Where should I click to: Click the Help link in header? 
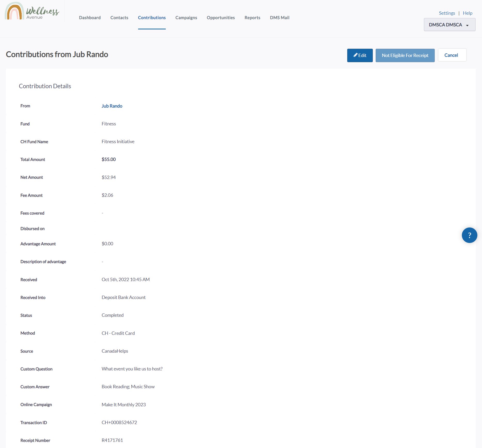468,13
